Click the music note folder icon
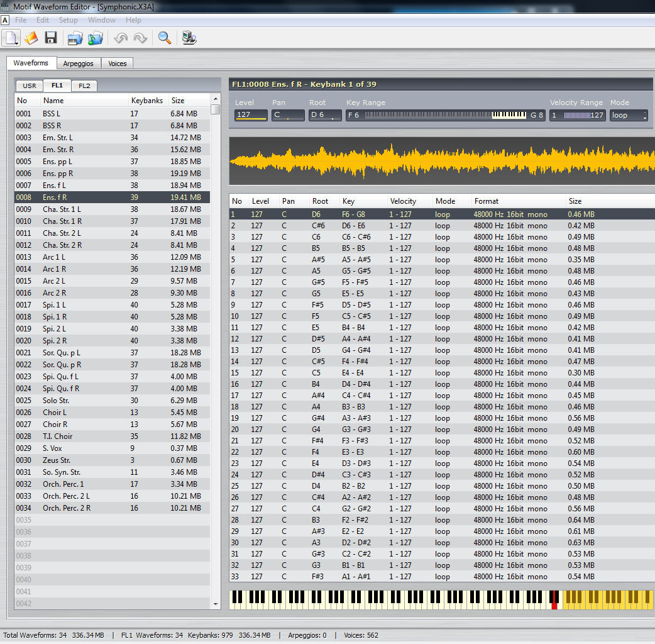655x644 pixels. 96,38
